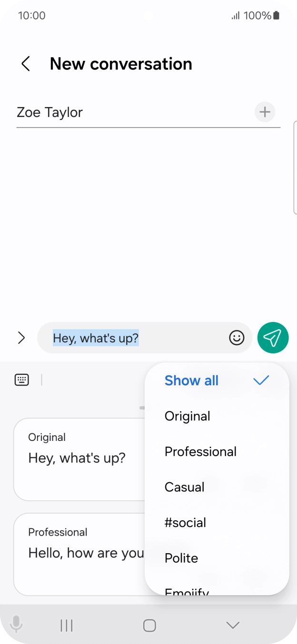Open the emoji smiley picker
This screenshot has width=297, height=644.
(x=237, y=338)
